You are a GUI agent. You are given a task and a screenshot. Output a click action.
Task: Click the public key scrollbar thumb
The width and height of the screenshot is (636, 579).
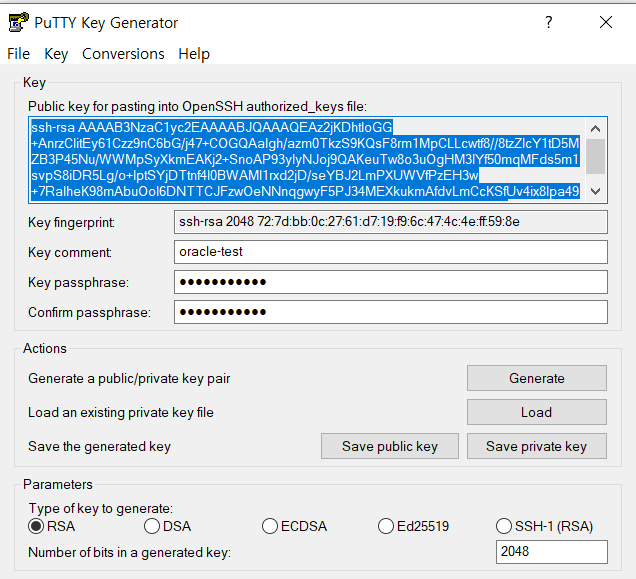(595, 156)
